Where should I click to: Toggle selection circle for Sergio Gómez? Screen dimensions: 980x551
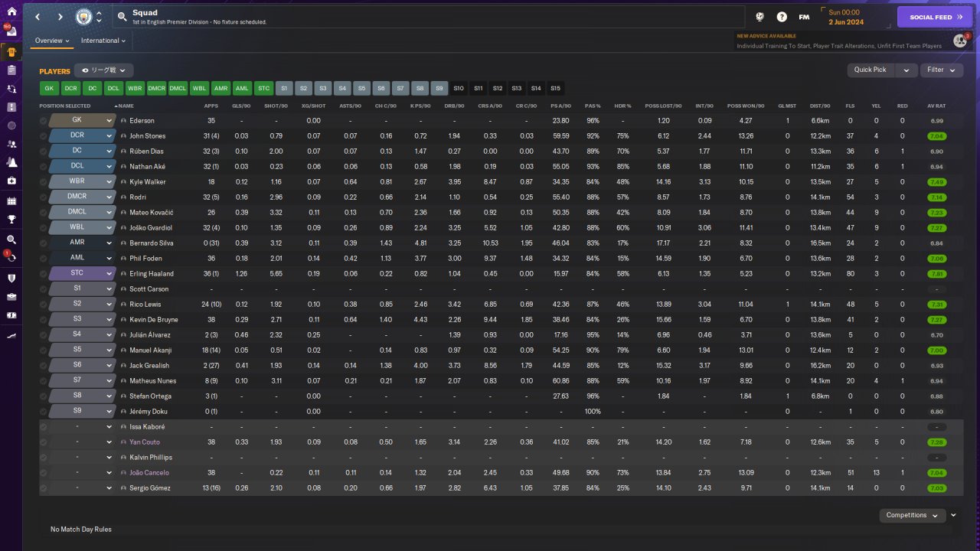click(x=44, y=488)
